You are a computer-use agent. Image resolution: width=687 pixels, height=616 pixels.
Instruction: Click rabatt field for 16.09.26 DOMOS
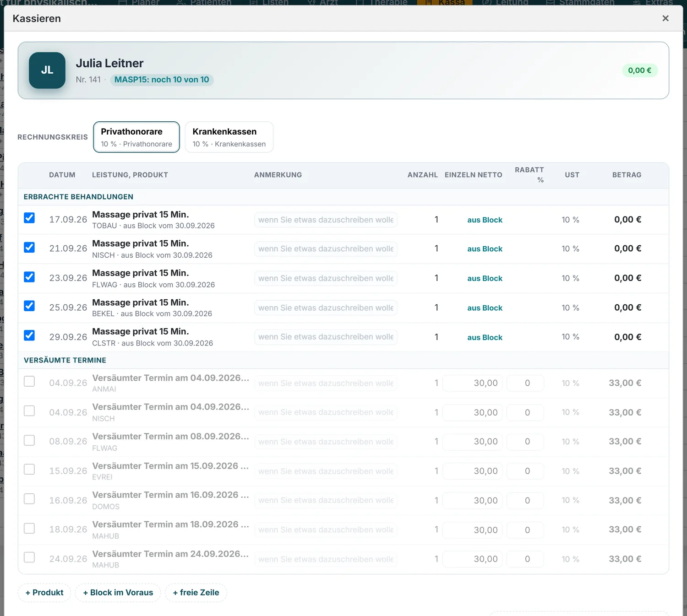526,500
